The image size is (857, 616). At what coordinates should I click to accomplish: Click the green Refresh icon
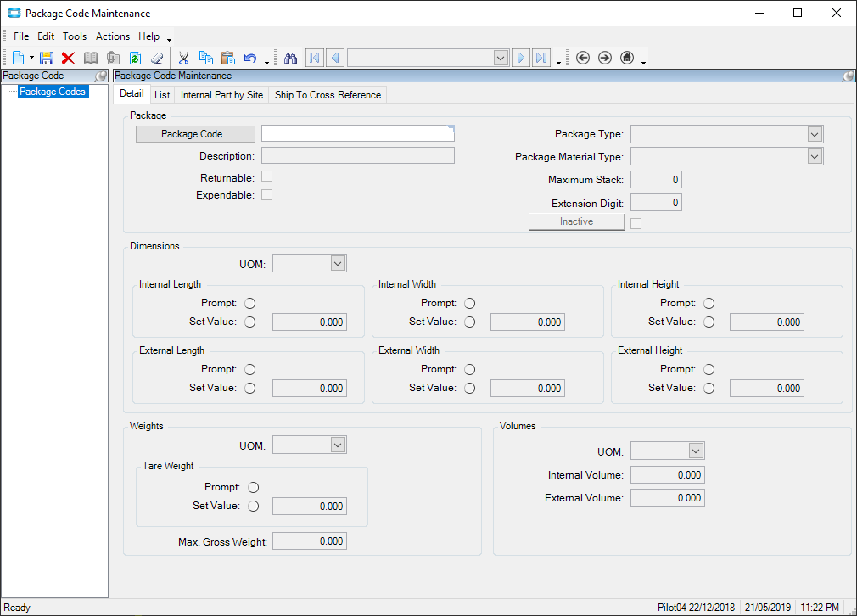(x=135, y=58)
